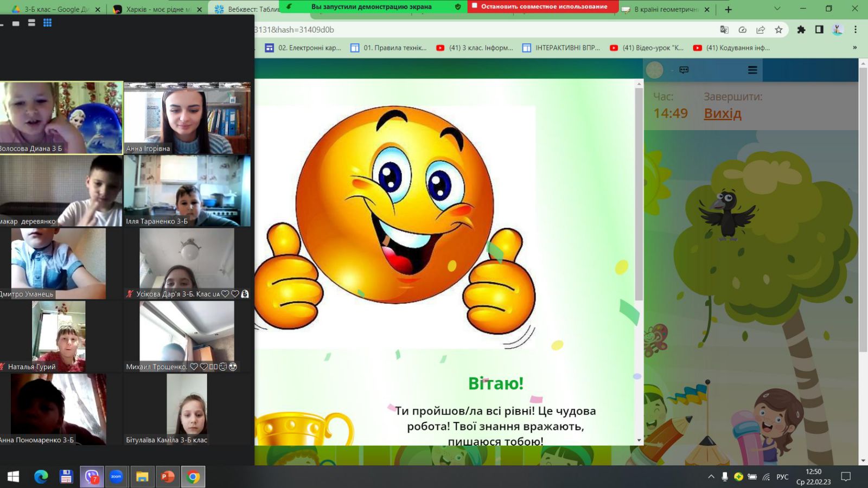
Task: Toggle Chrome side panel
Action: 819,30
